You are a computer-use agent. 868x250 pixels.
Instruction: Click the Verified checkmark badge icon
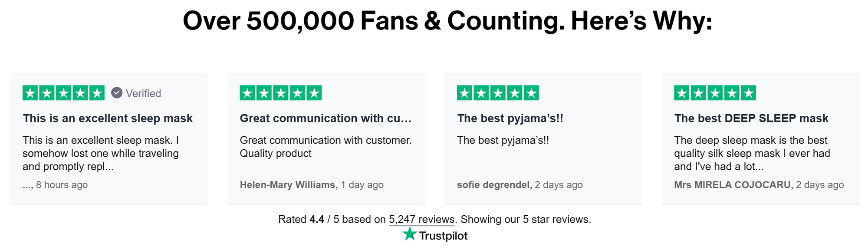(x=117, y=93)
